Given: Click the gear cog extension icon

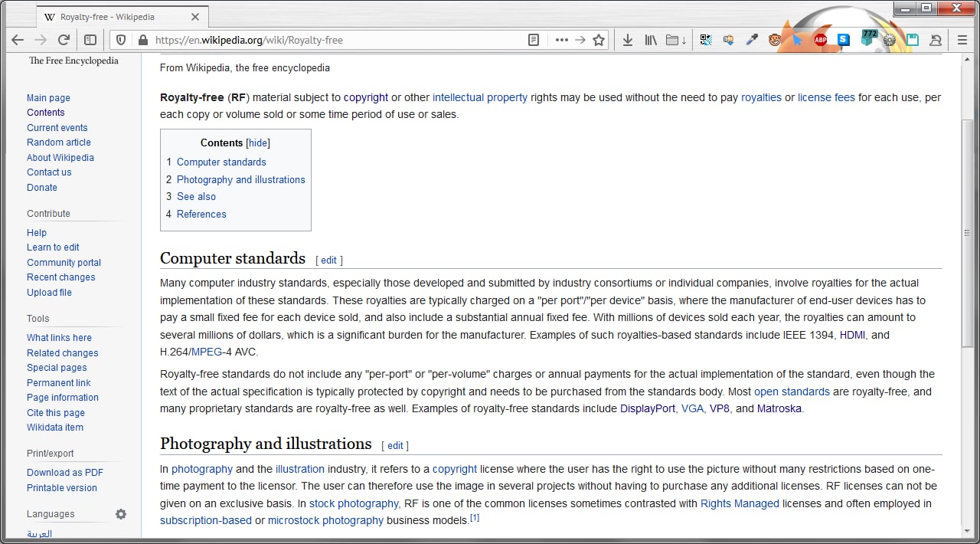Looking at the screenshot, I should pyautogui.click(x=890, y=40).
